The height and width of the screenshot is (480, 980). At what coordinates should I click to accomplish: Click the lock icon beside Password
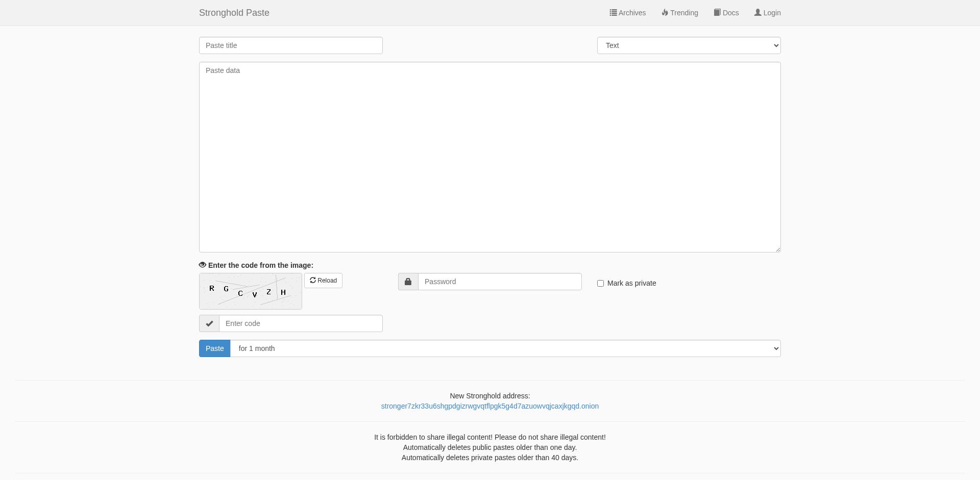(408, 282)
